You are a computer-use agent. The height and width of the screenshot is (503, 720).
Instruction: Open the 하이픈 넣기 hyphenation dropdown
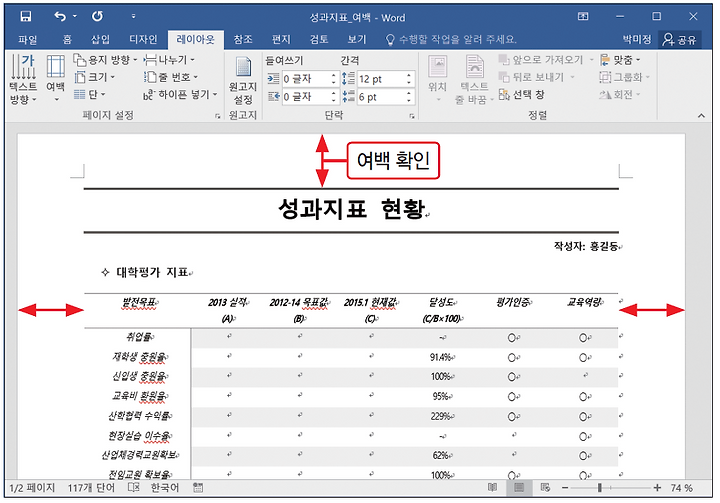(x=180, y=95)
